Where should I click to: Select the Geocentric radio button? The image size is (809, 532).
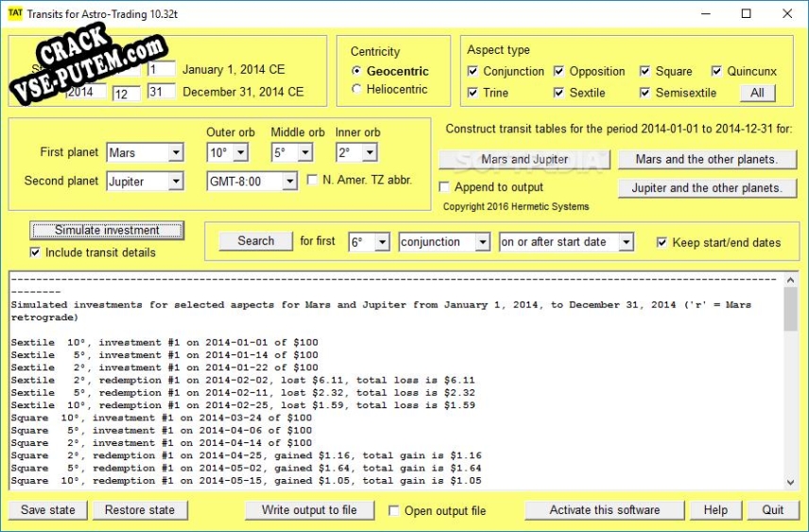tap(356, 71)
